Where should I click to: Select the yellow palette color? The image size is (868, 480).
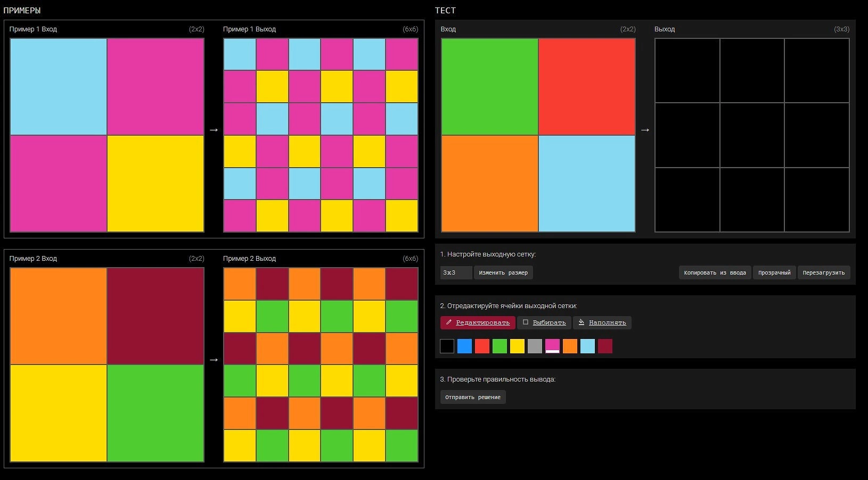518,346
